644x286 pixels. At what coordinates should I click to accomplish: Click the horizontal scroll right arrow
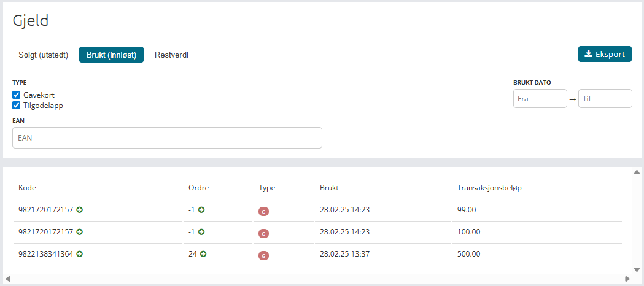click(627, 279)
